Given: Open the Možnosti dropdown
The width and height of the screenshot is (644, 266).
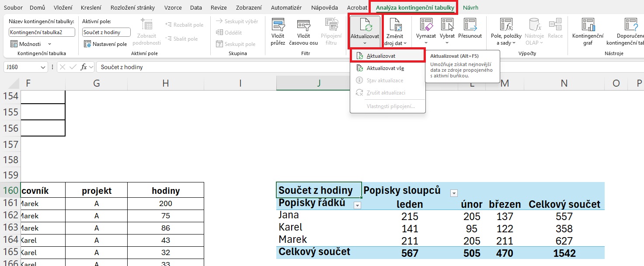Looking at the screenshot, I should [31, 44].
